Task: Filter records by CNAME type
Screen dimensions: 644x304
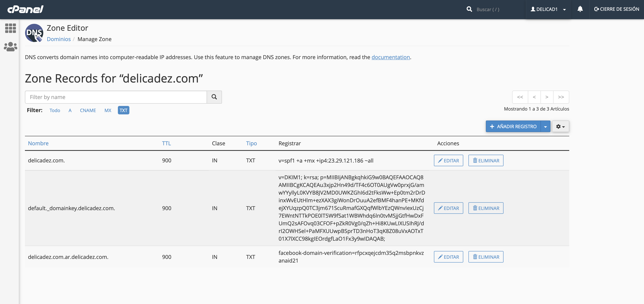Action: pos(88,110)
